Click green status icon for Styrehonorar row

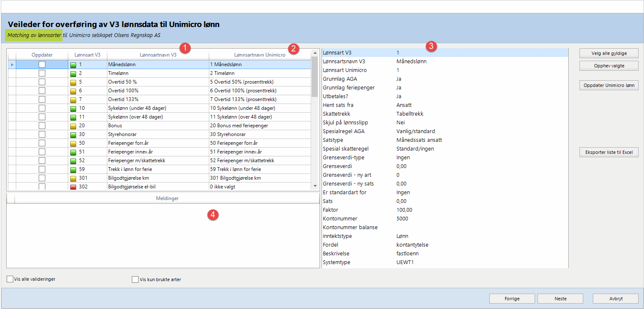coord(73,135)
